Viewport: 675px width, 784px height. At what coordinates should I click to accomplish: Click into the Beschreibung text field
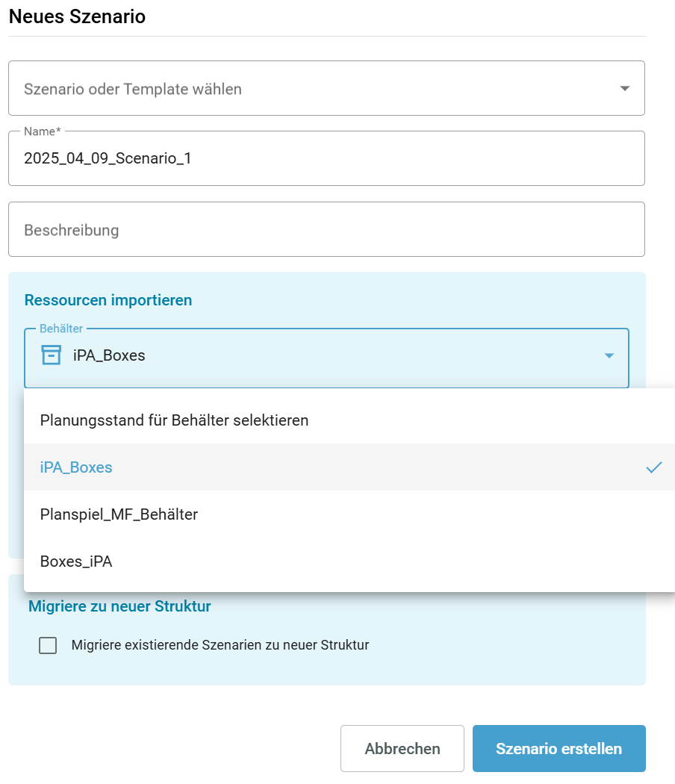[x=326, y=229]
